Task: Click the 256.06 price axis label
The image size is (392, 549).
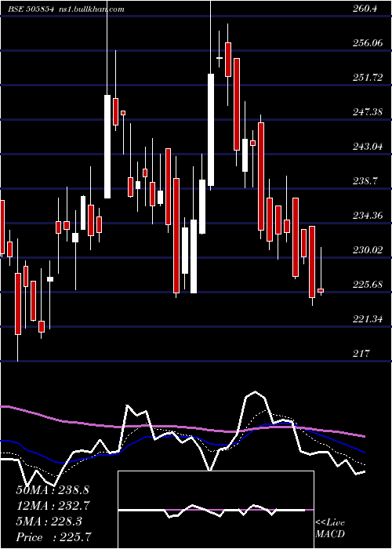Action: [368, 43]
